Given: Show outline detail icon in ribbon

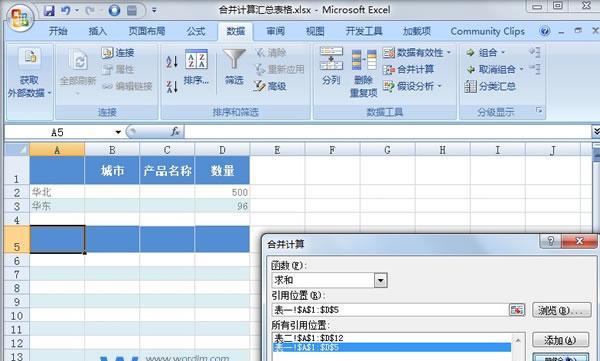Looking at the screenshot, I should coord(535,52).
